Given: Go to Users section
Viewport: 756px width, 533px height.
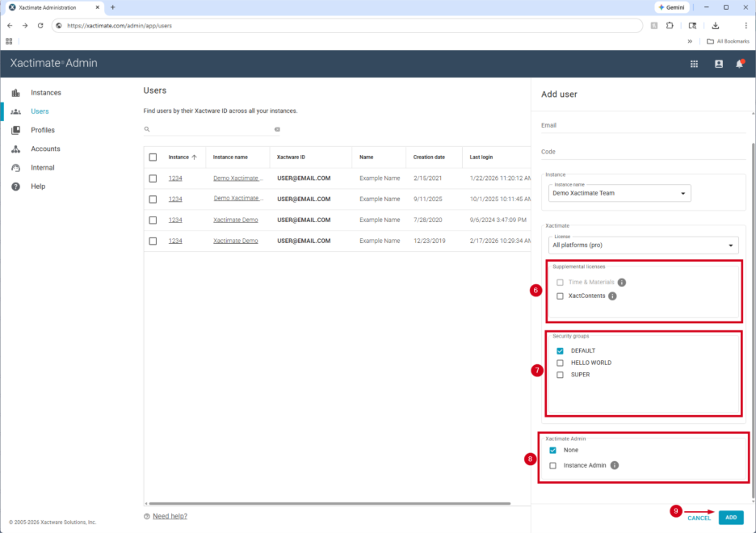Looking at the screenshot, I should click(40, 111).
